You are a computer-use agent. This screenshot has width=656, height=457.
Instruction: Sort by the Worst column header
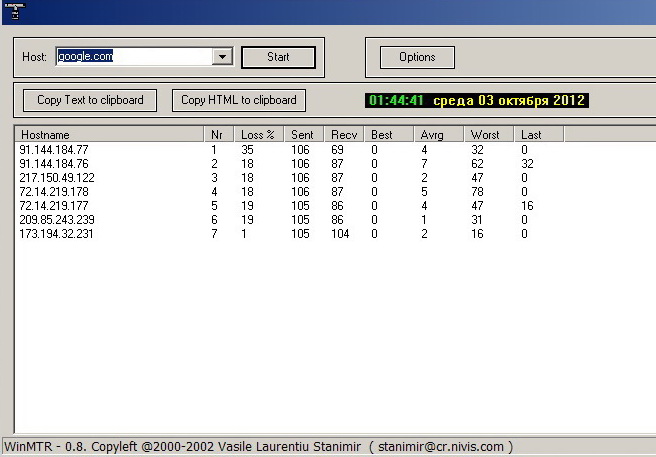tap(488, 134)
